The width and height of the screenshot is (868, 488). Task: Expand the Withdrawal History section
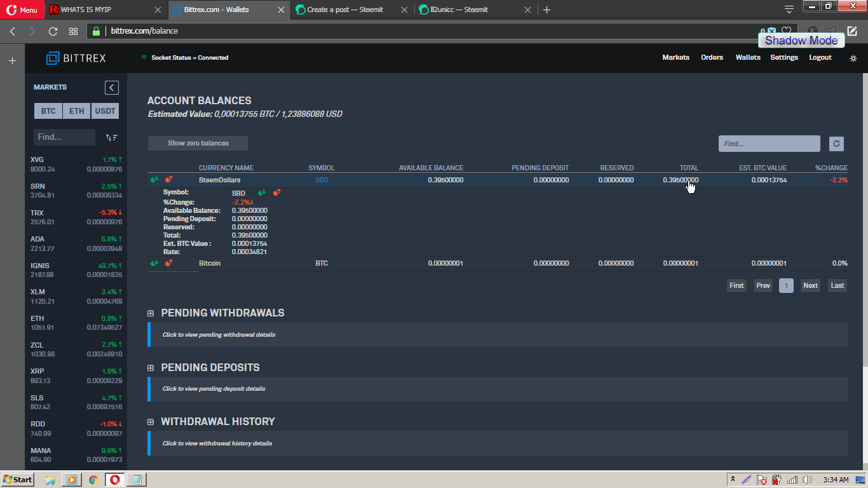pyautogui.click(x=151, y=422)
